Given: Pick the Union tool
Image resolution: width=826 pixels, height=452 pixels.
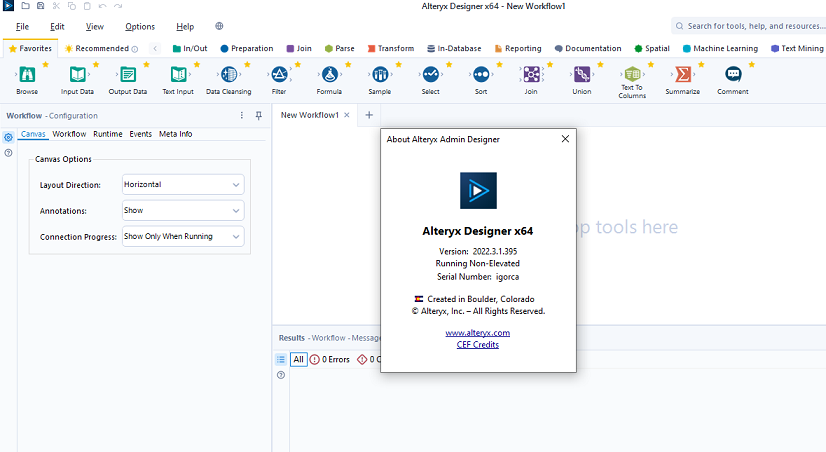Looking at the screenshot, I should click(x=582, y=74).
